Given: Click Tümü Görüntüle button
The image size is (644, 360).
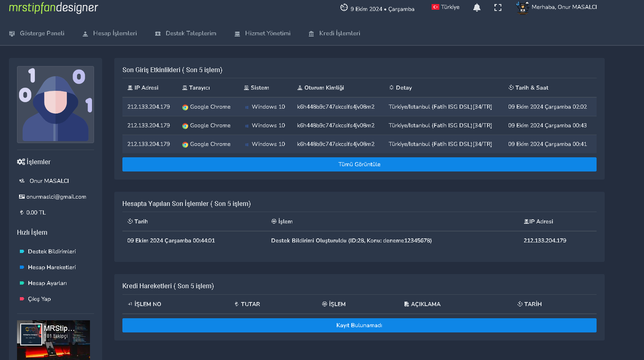Looking at the screenshot, I should 359,164.
